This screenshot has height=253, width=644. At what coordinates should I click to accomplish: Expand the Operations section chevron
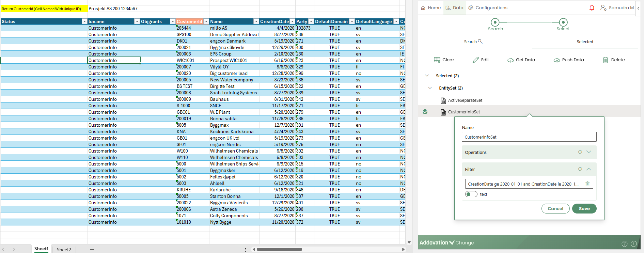588,152
